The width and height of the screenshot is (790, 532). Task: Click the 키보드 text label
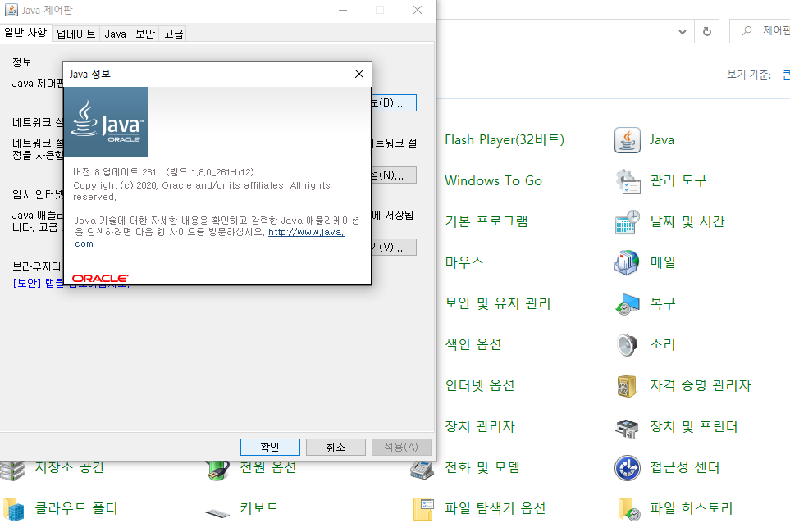tap(259, 508)
